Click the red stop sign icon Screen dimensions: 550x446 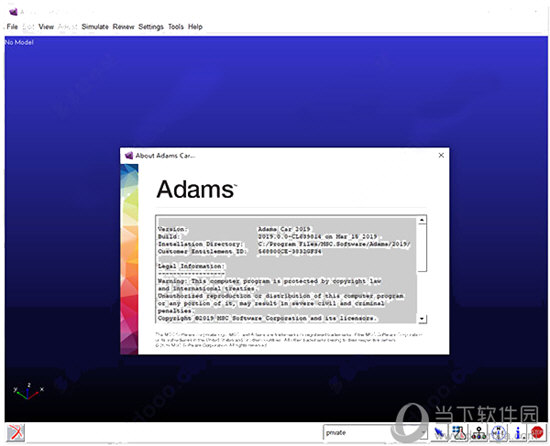pyautogui.click(x=537, y=433)
